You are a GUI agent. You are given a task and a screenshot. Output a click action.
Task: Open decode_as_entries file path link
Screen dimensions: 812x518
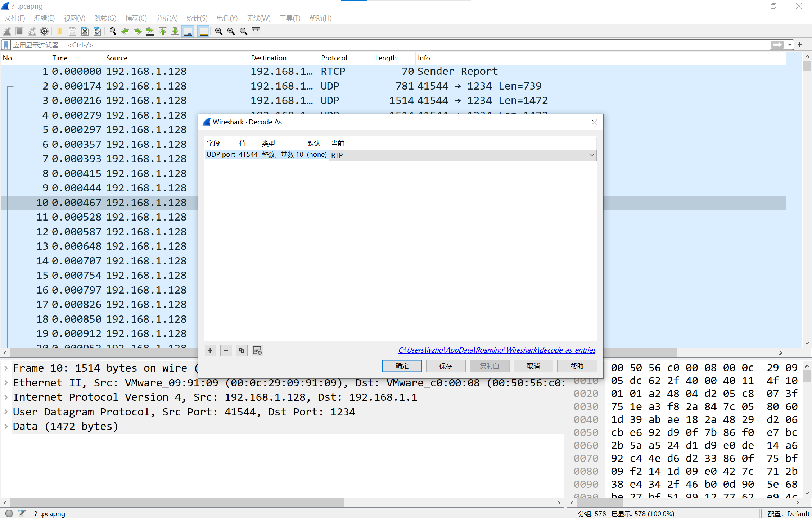497,350
